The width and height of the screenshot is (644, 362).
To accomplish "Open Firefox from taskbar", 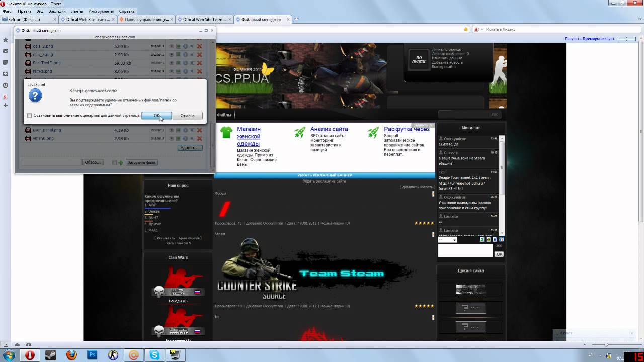I will [71, 355].
